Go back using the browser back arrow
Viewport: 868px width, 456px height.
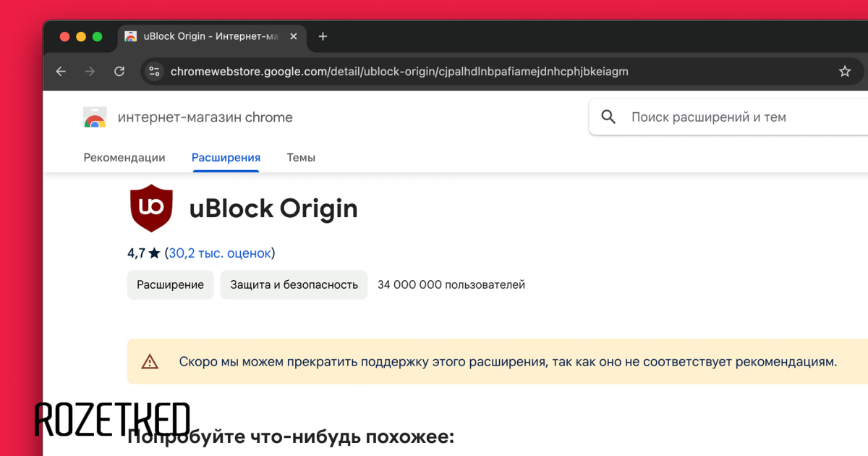pos(61,72)
